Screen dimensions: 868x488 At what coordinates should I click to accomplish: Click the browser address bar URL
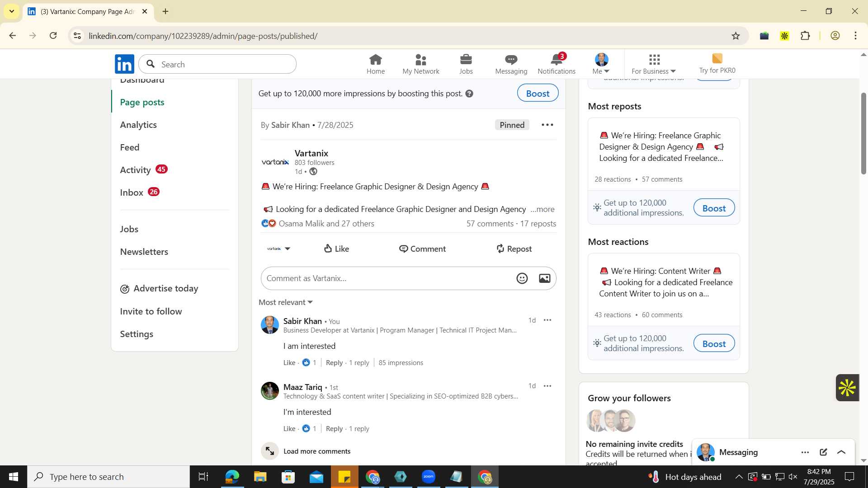(203, 36)
